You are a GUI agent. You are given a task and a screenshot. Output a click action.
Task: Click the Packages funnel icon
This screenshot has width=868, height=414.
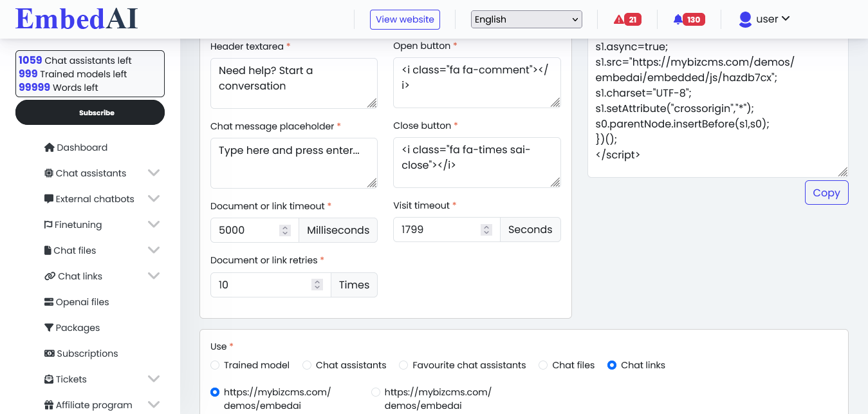[49, 328]
